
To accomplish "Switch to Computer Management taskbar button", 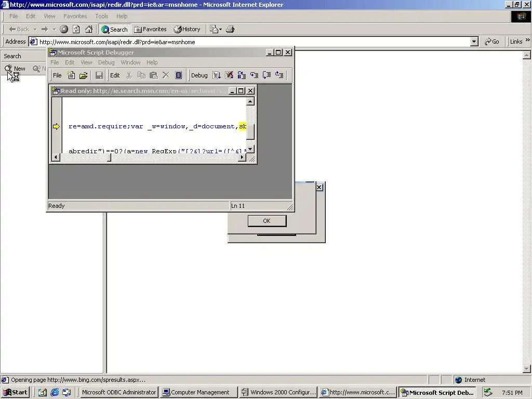I will pos(198,392).
